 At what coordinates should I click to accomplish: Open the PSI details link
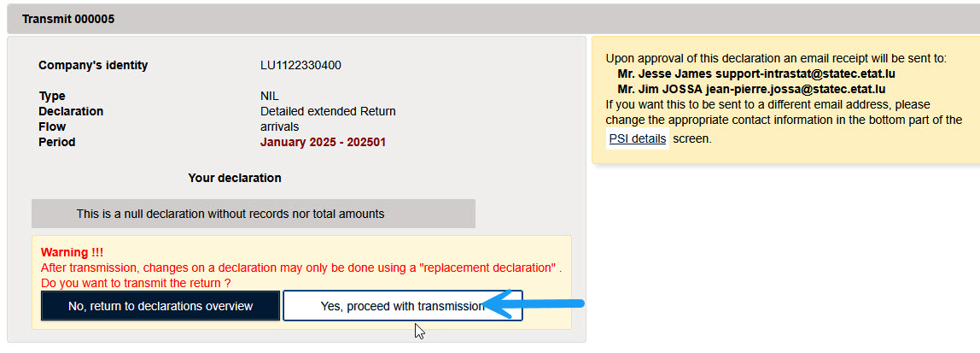pos(638,138)
